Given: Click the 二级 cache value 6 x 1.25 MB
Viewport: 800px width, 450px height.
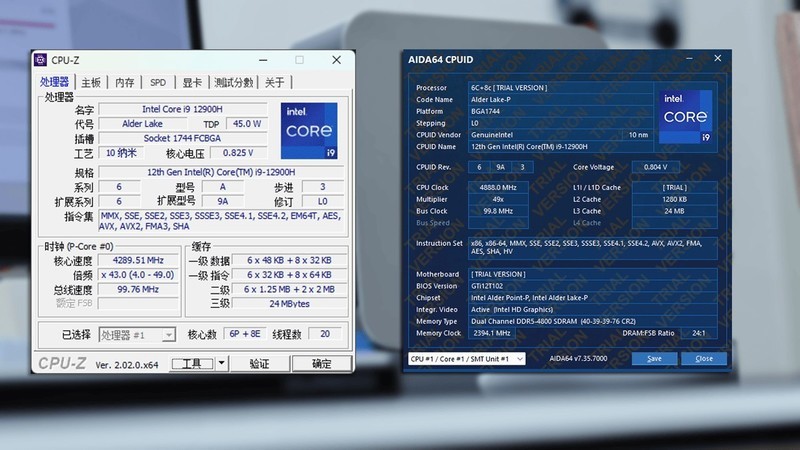Looking at the screenshot, I should click(x=289, y=289).
